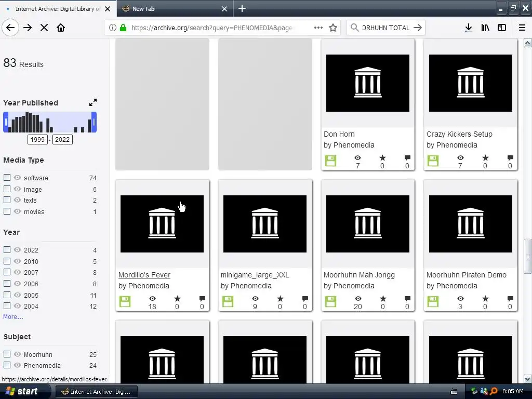Open the Library bookshelf icon
Screen dimensions: 532x399
click(485, 28)
